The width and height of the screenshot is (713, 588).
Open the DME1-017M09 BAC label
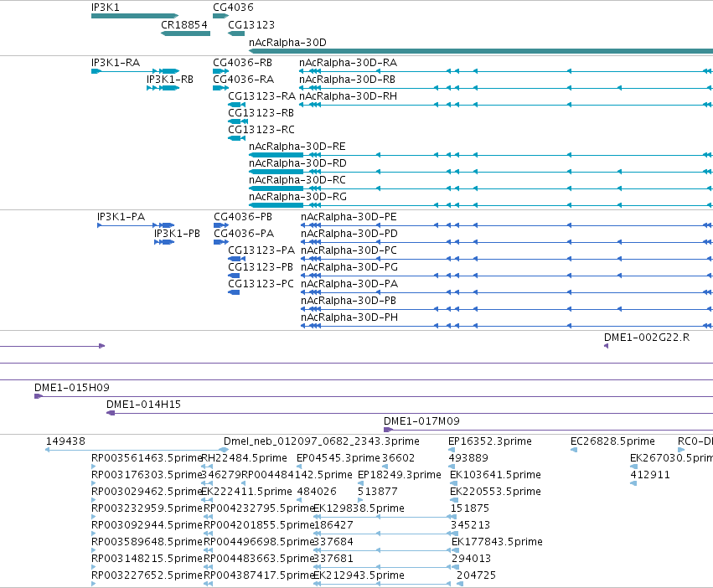tap(421, 421)
